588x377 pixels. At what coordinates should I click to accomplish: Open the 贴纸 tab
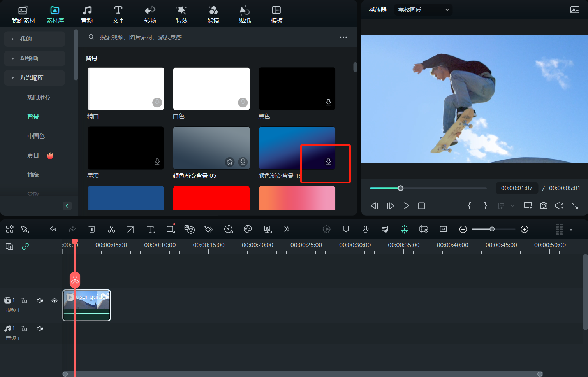pos(245,15)
